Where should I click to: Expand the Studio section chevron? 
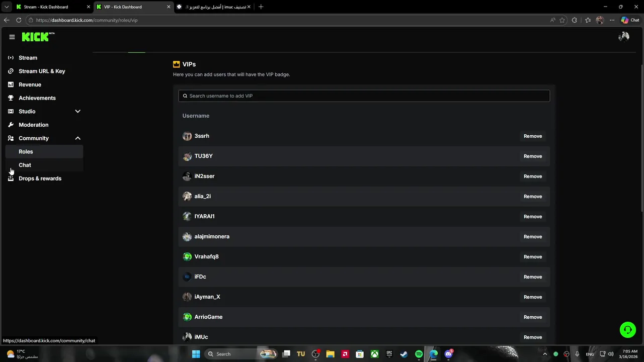pyautogui.click(x=77, y=111)
